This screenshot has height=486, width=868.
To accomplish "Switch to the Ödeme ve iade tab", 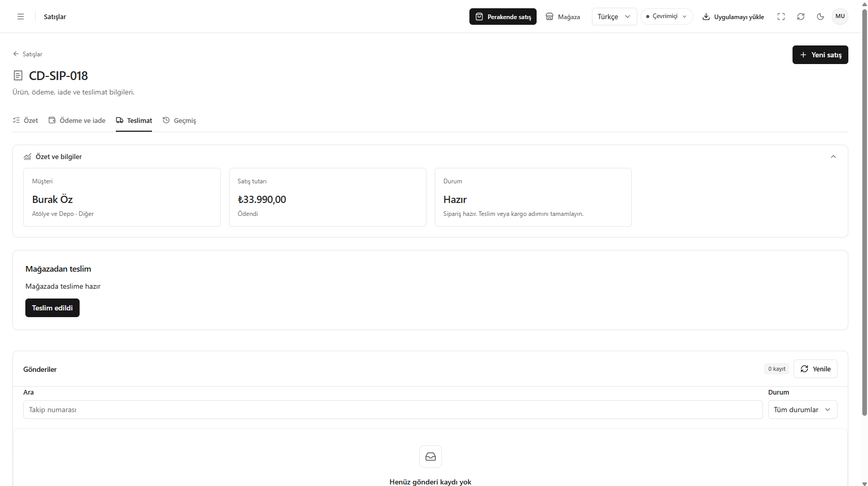I will 77,120.
